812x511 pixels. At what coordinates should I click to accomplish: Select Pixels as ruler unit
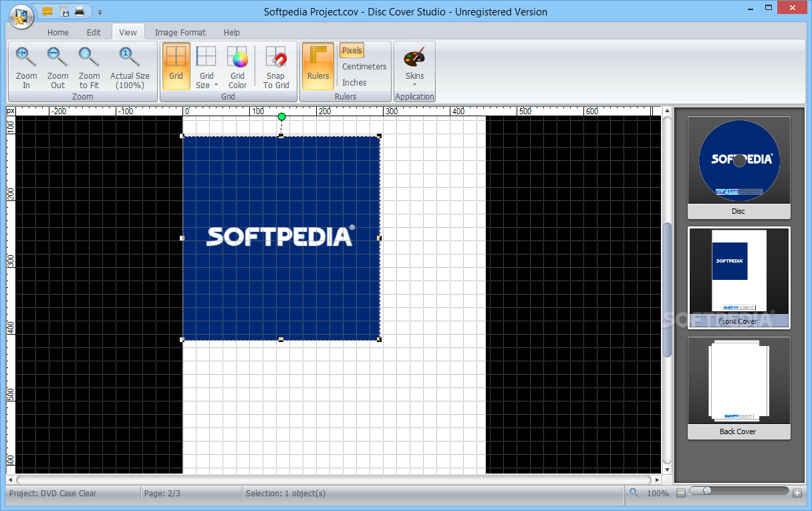(352, 50)
